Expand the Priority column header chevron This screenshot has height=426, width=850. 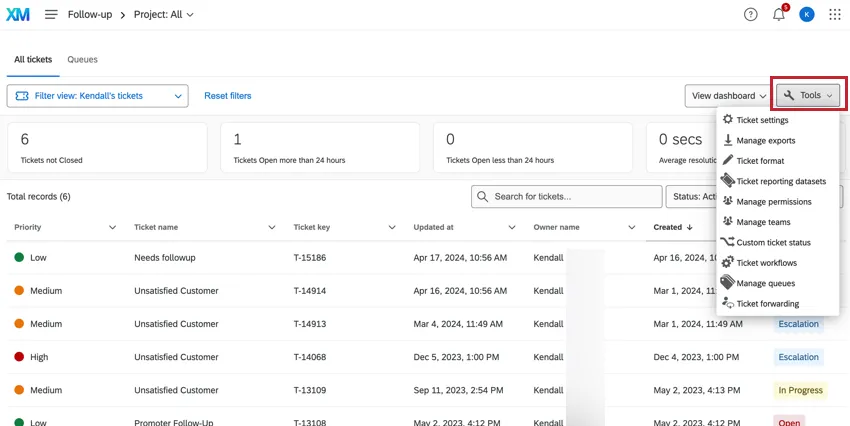click(x=112, y=228)
